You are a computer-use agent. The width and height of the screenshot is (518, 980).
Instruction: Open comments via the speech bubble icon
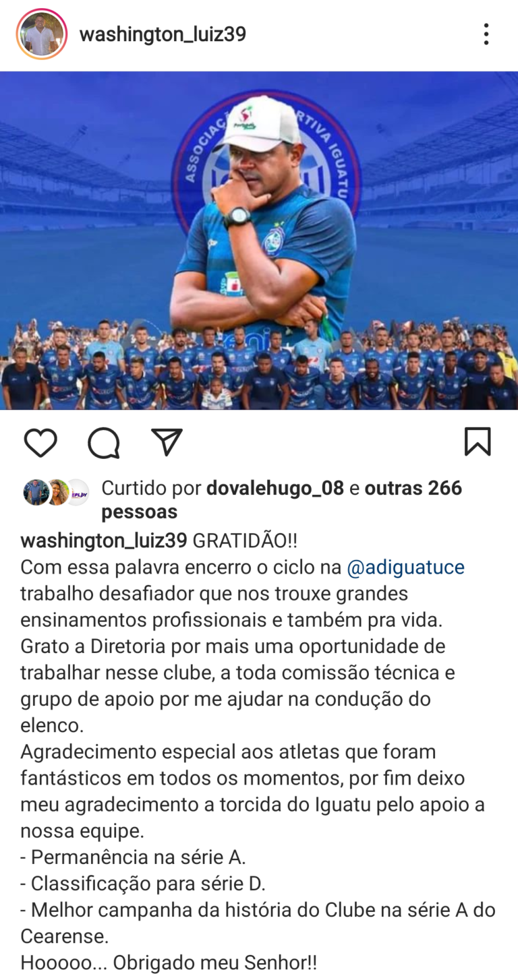tap(104, 443)
